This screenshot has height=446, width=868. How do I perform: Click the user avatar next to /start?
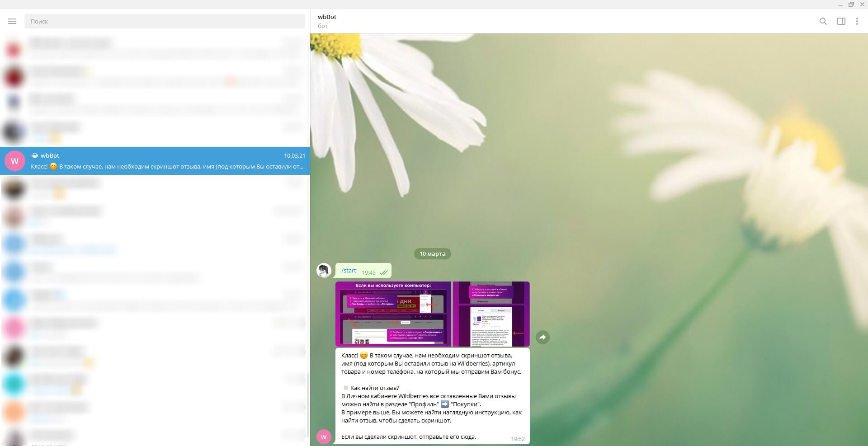324,270
